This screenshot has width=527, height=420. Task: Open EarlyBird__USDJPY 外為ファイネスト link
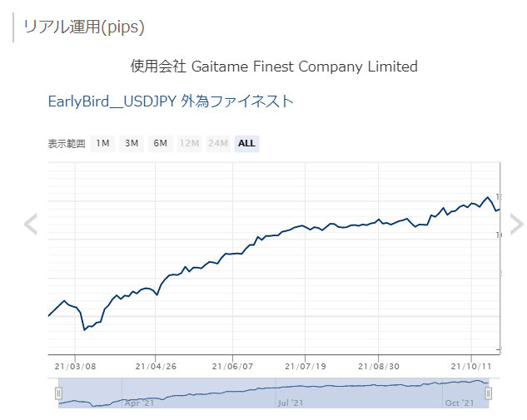171,101
